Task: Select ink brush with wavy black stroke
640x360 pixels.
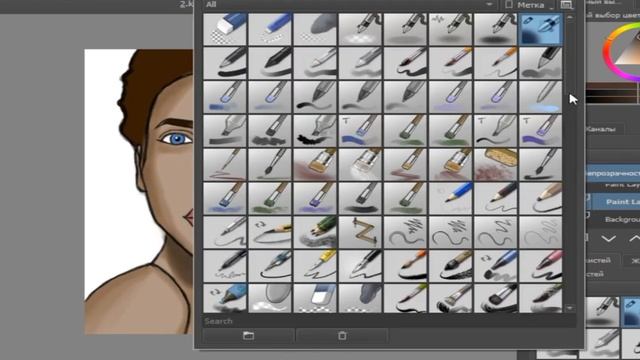Action: (x=405, y=63)
